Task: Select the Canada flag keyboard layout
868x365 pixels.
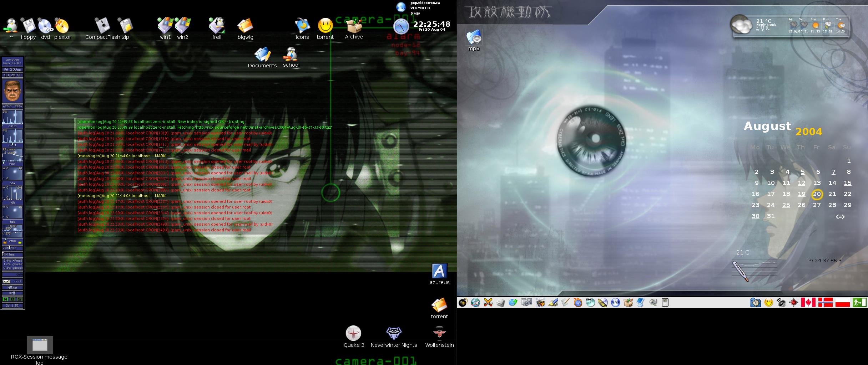Action: [x=808, y=303]
